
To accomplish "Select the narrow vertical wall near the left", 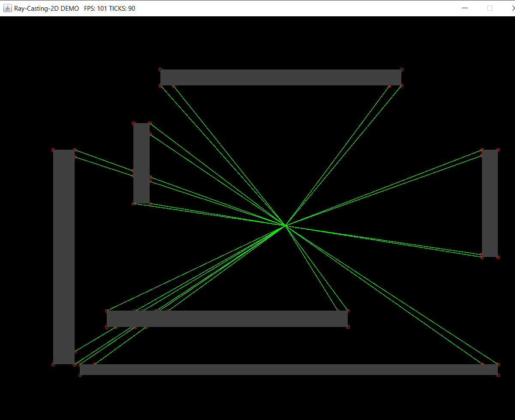I will tap(141, 163).
